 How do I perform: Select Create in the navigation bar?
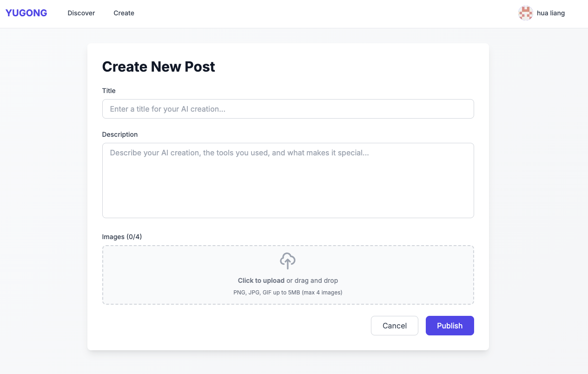click(x=124, y=13)
